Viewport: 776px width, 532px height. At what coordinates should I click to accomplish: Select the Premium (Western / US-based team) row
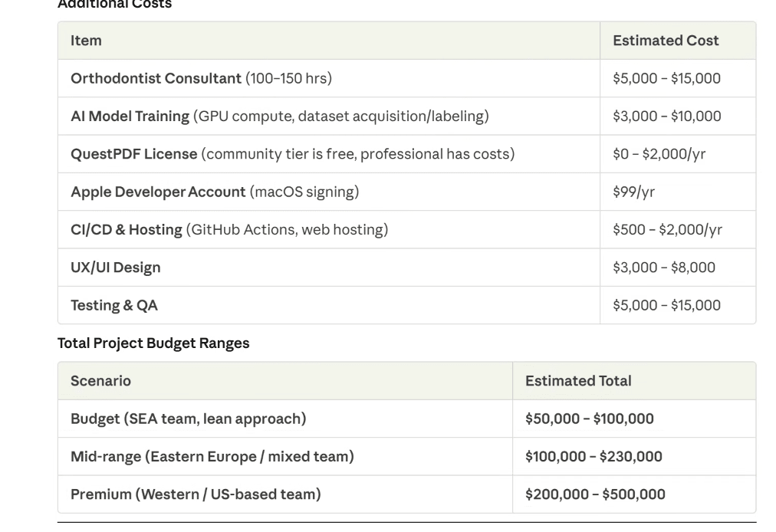pos(196,494)
